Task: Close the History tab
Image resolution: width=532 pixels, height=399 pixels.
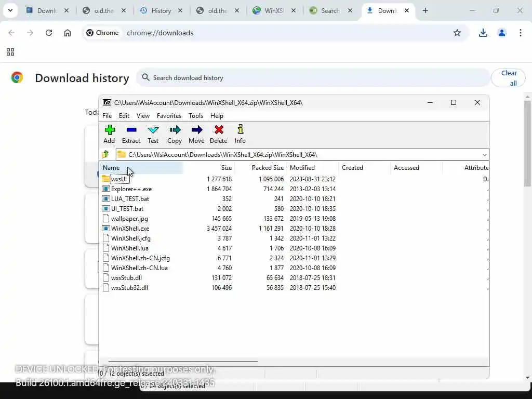Action: (180, 10)
